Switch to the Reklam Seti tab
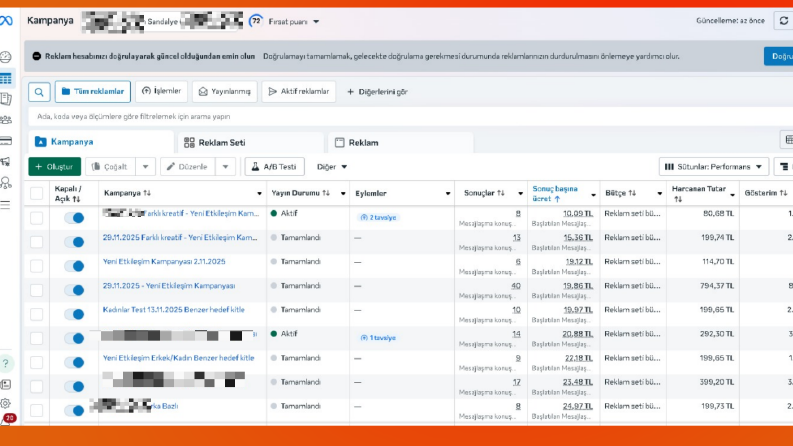The image size is (793, 446). 251,143
